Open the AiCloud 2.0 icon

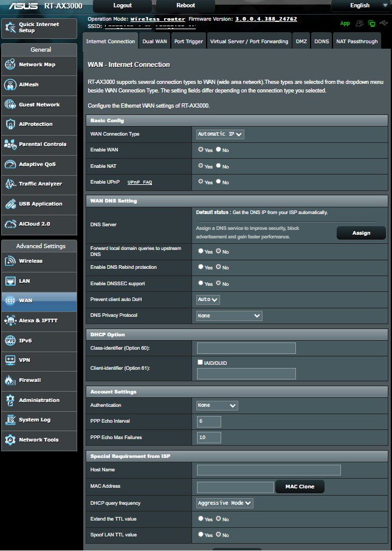click(10, 224)
